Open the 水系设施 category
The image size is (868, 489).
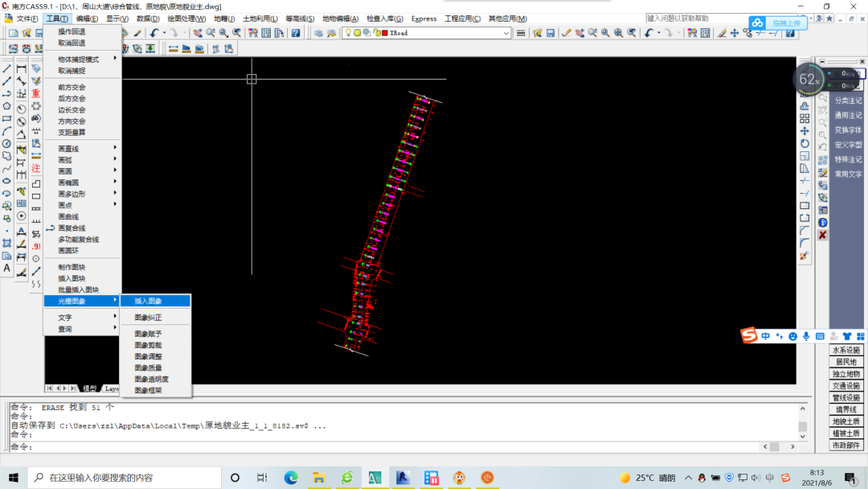click(x=845, y=350)
